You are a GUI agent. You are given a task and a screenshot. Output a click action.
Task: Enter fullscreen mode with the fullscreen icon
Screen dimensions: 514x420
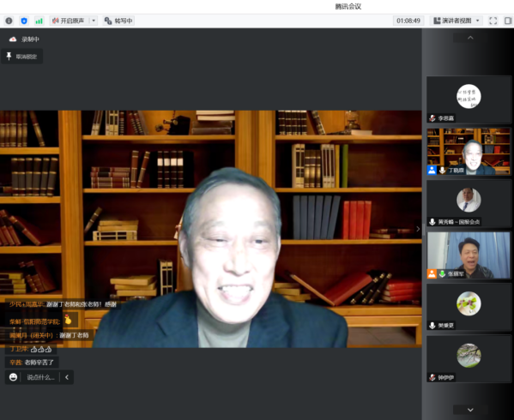(493, 21)
